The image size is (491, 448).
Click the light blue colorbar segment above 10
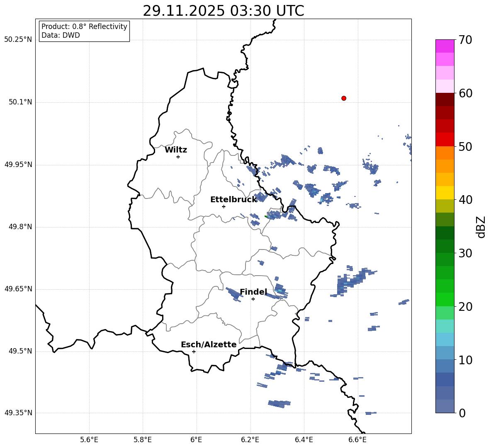(x=445, y=353)
